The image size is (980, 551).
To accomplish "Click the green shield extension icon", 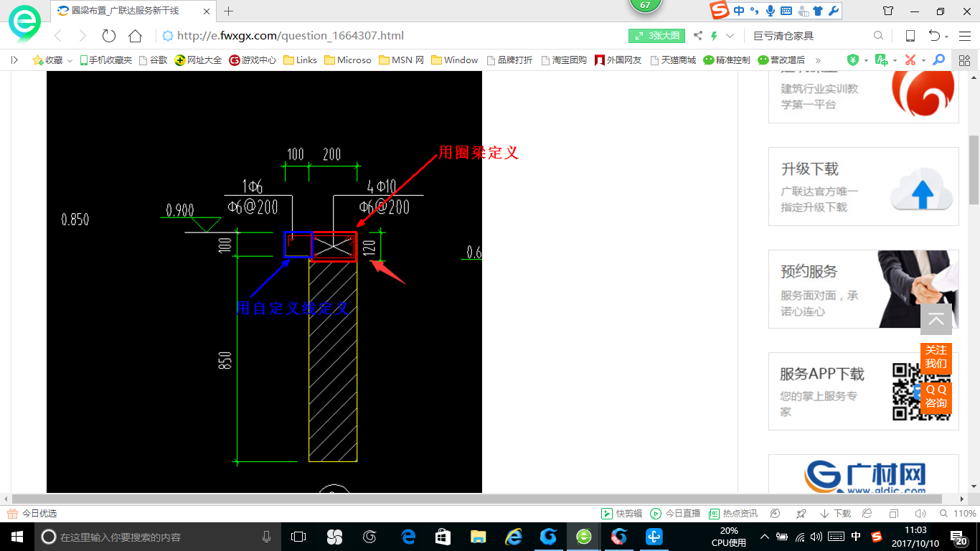I will click(853, 60).
